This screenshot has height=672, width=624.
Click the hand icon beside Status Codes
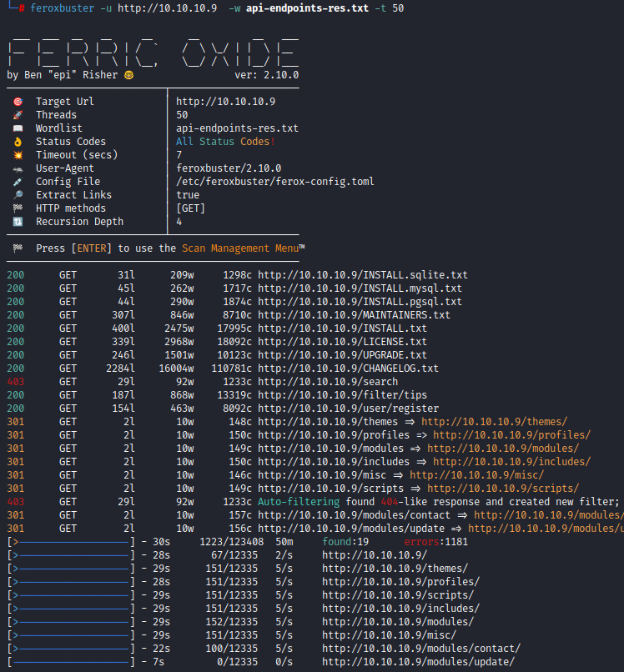[18, 142]
